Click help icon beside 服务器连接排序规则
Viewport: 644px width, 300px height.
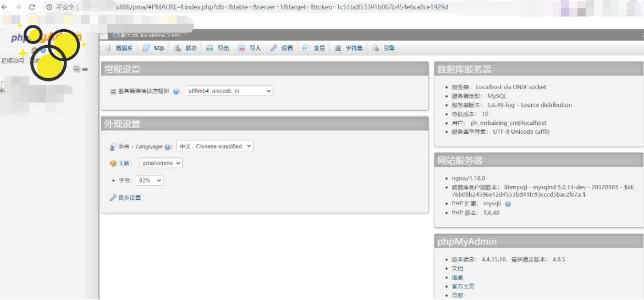click(176, 91)
